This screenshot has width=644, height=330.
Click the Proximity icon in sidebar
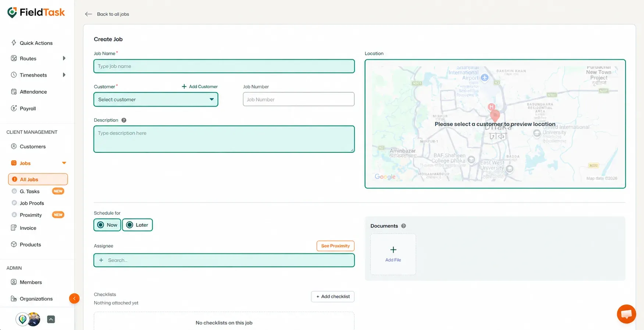(x=14, y=215)
